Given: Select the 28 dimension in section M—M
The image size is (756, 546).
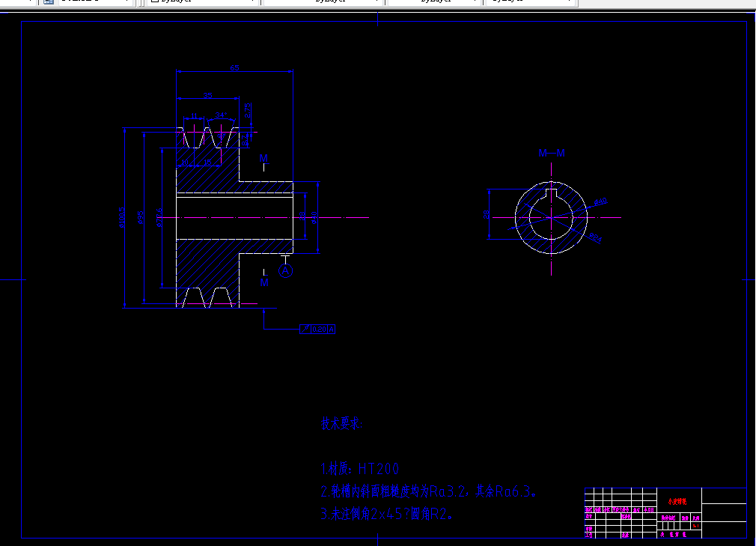Looking at the screenshot, I should (486, 214).
